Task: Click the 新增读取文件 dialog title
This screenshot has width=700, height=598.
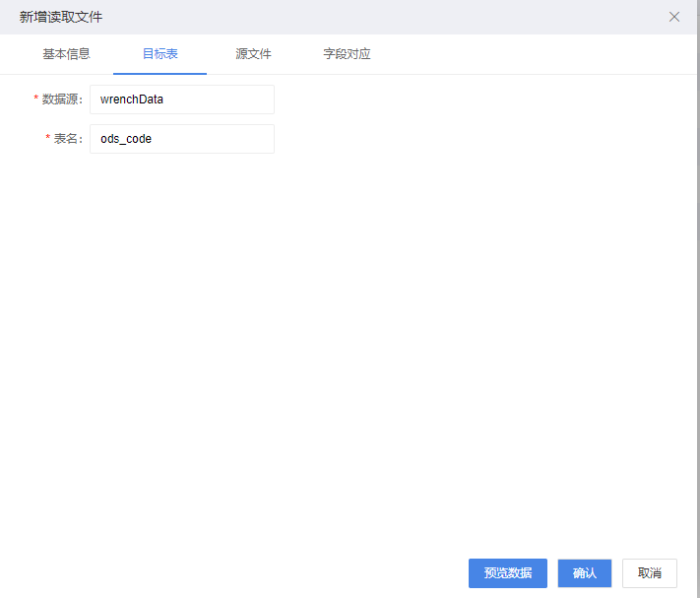Action: point(61,17)
